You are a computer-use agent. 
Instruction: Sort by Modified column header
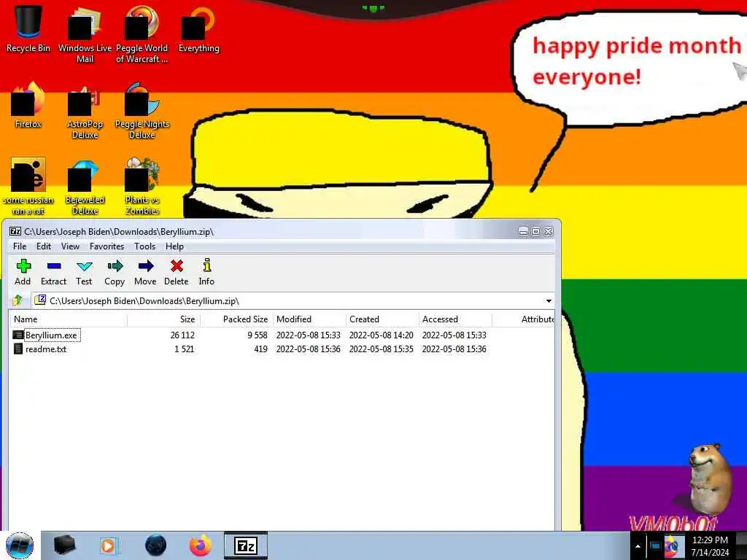coord(309,319)
